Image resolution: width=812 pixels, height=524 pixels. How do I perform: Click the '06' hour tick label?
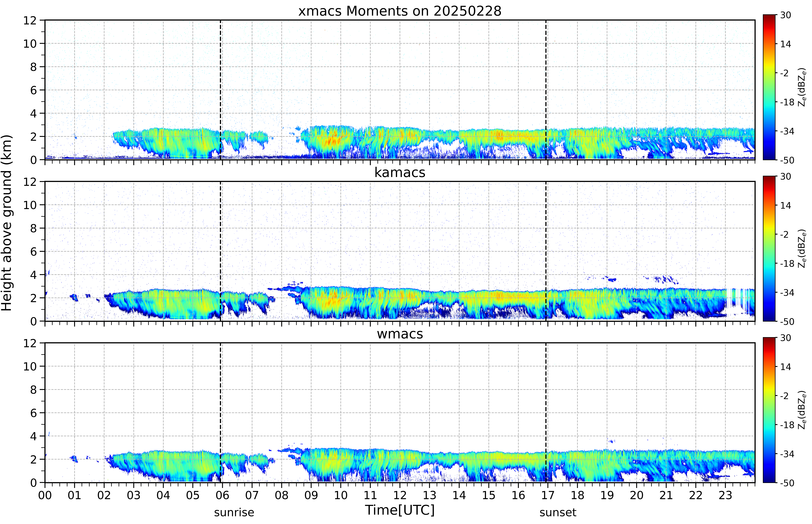[x=223, y=495]
